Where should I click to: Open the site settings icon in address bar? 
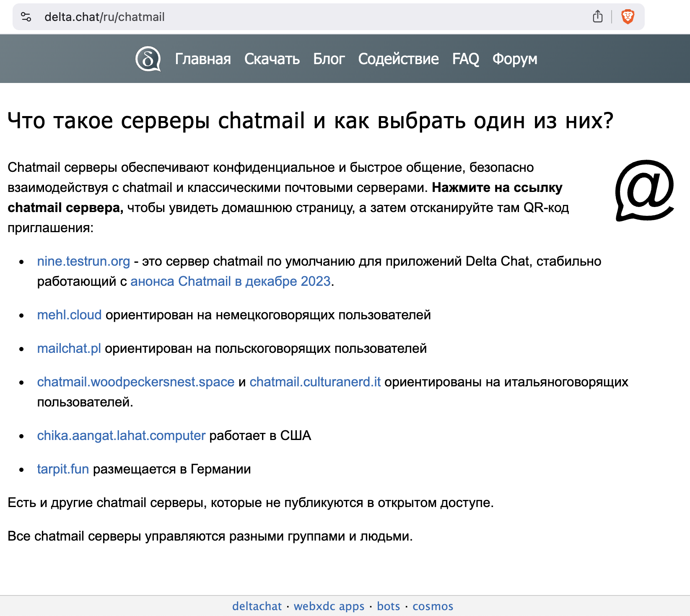[x=26, y=17]
